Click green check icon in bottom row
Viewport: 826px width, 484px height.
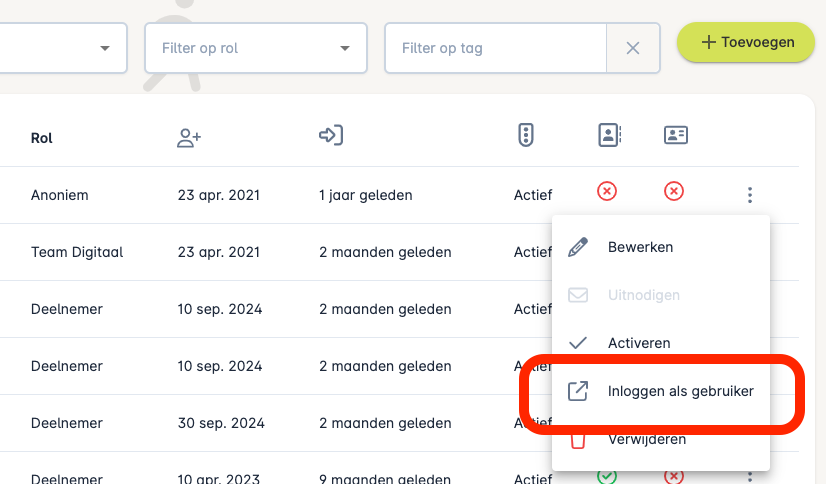pos(606,475)
